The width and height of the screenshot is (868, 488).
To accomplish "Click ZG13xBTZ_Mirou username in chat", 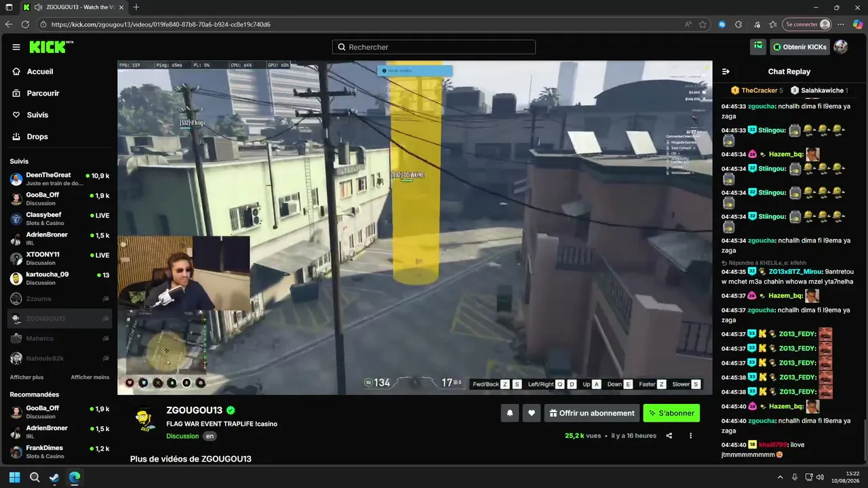I will coord(793,271).
